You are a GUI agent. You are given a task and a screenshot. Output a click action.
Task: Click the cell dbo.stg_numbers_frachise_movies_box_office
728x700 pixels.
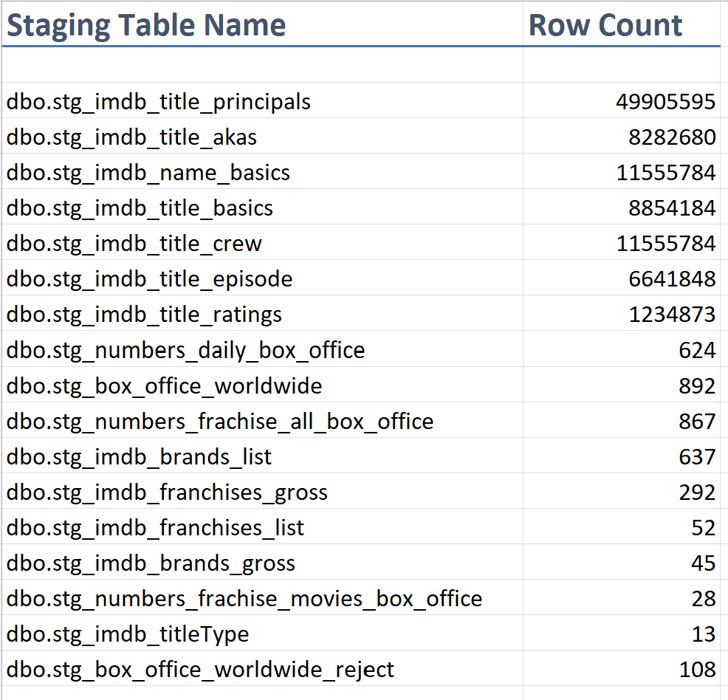(x=262, y=597)
